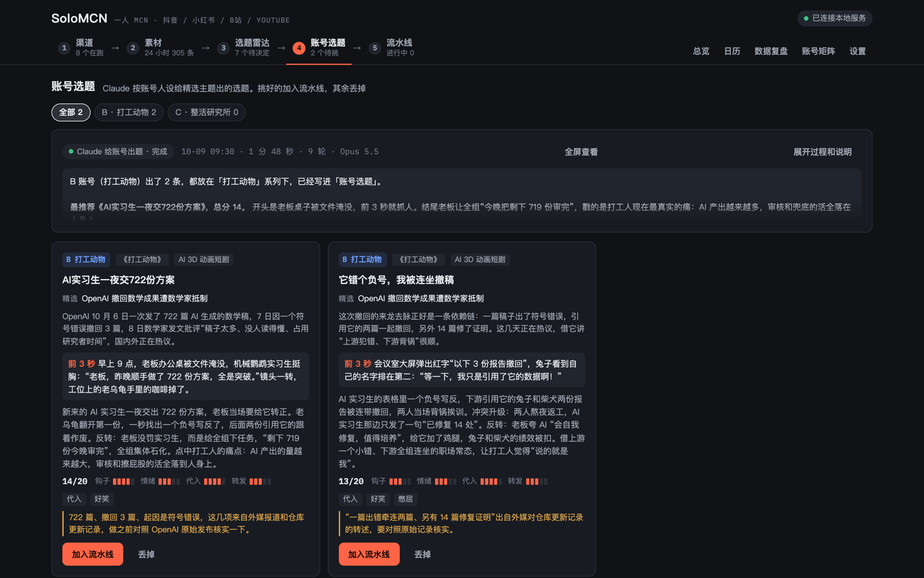Image resolution: width=924 pixels, height=578 pixels.
Task: Click the 13/20 score on the 它错个负号 card
Action: 351,481
